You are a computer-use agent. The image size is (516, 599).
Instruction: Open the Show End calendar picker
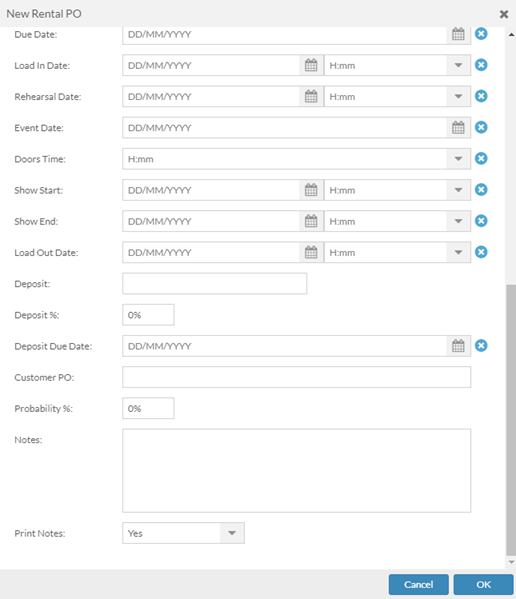(311, 221)
